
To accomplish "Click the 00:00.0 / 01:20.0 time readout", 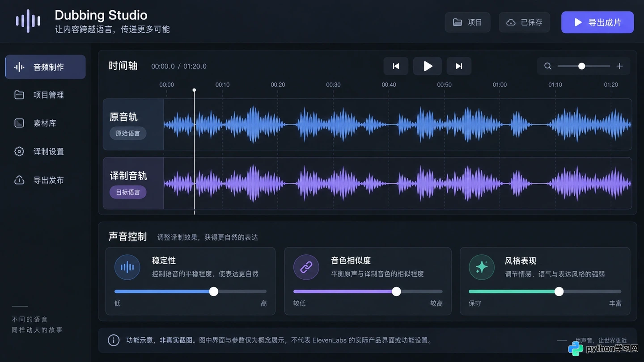I will pyautogui.click(x=179, y=66).
